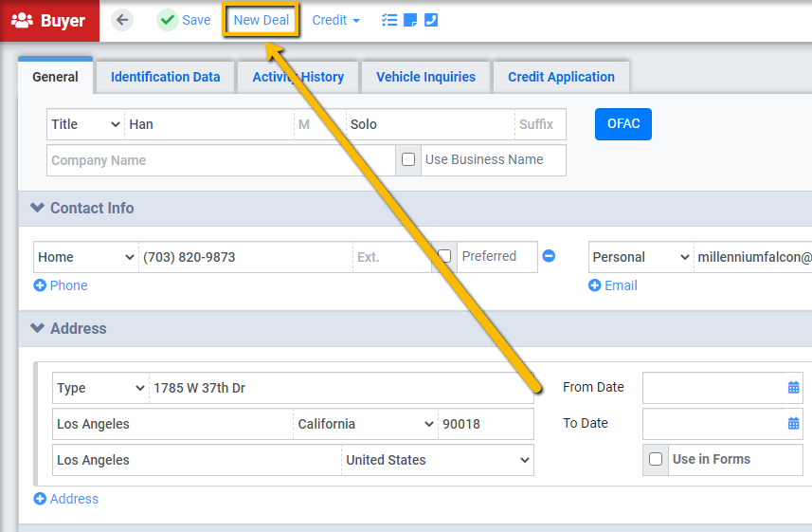Remove phone number with minus icon
Screen dimensions: 812x532
[549, 256]
